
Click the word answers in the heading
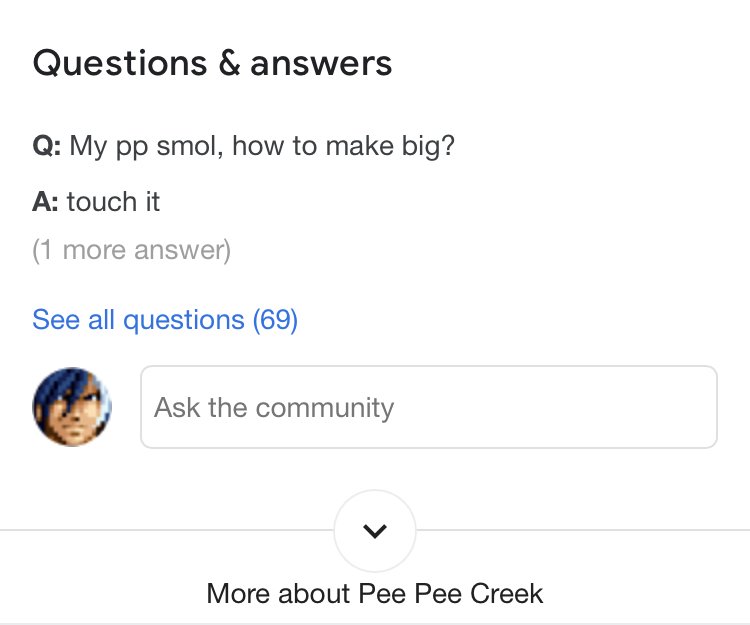click(x=321, y=64)
